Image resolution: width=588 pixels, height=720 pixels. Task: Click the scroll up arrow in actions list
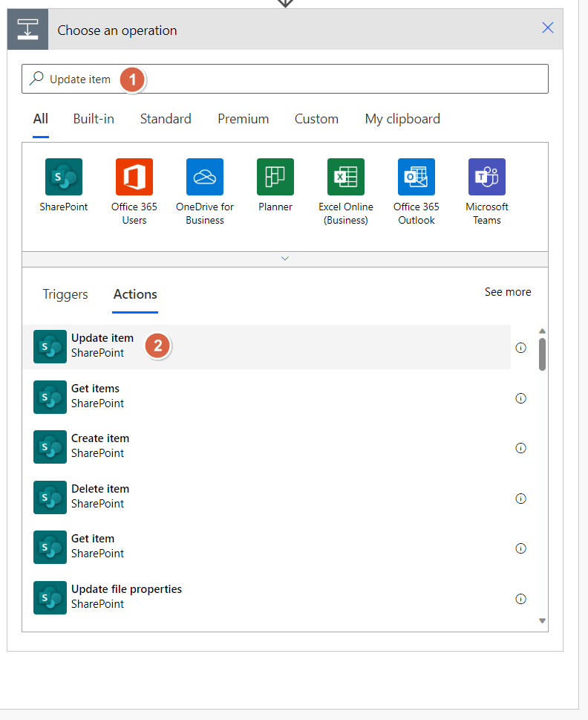pos(542,331)
